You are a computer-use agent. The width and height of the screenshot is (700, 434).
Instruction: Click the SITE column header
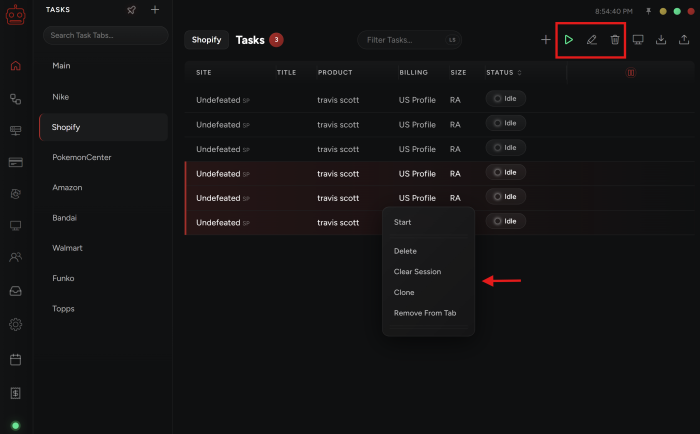pos(204,72)
